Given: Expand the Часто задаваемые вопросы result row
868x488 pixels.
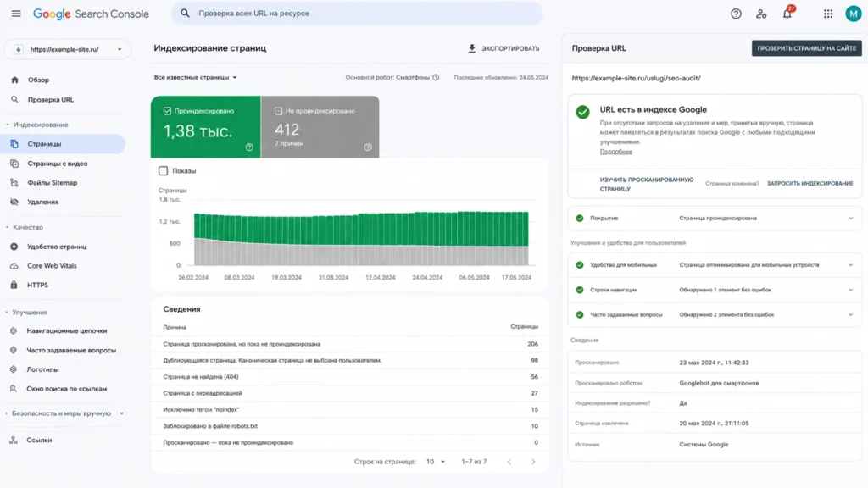Looking at the screenshot, I should pyautogui.click(x=715, y=315).
